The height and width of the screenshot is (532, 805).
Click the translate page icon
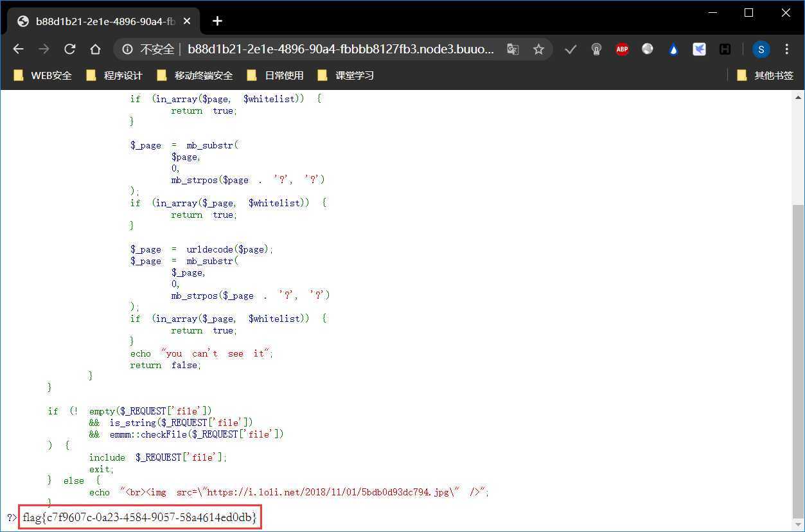pos(513,49)
